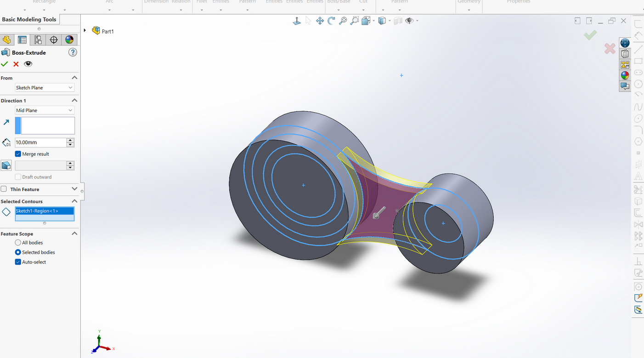Select the All bodies radio button
Image resolution: width=644 pixels, height=358 pixels.
click(x=18, y=243)
